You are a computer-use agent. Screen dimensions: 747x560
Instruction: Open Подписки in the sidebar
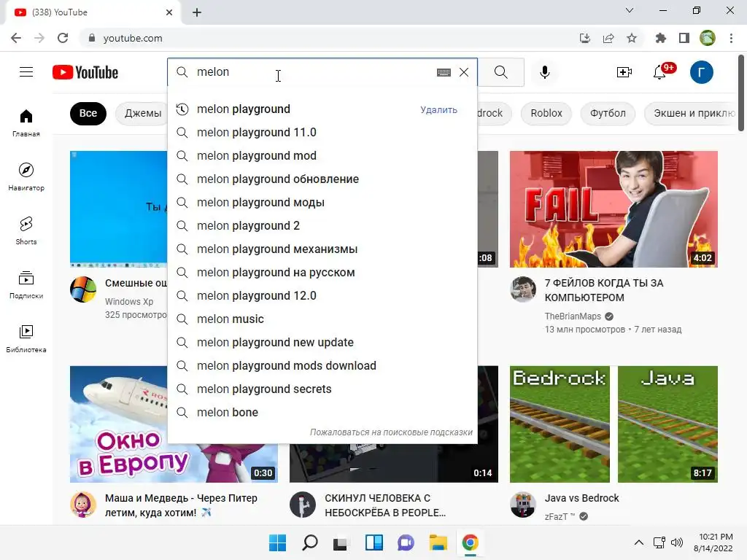click(x=26, y=285)
